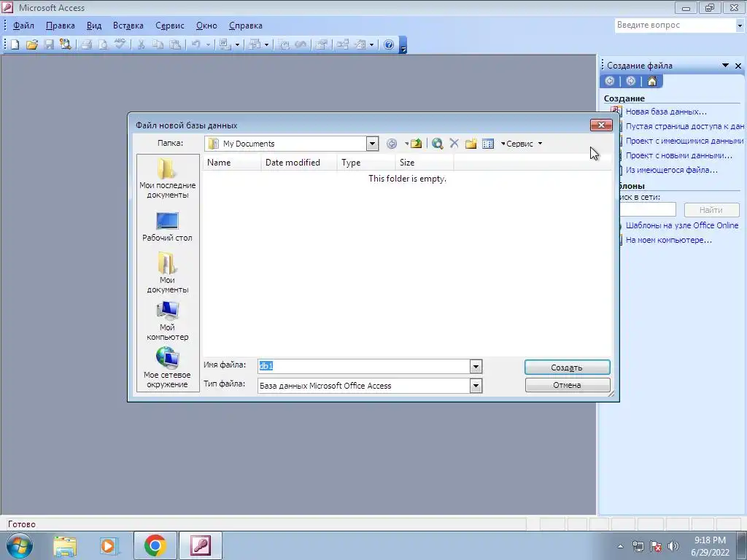Click the Save floppy disk toolbar icon
The image size is (747, 560).
[x=49, y=44]
